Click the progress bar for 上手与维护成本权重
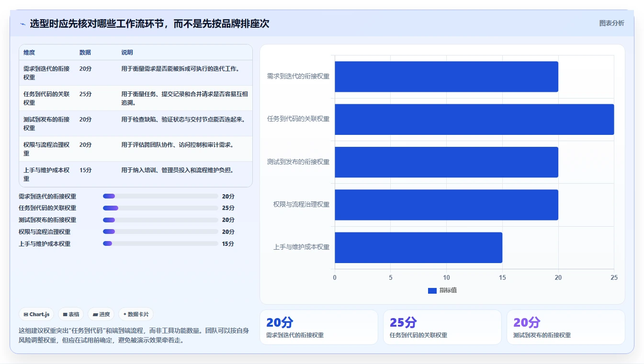 click(x=160, y=243)
